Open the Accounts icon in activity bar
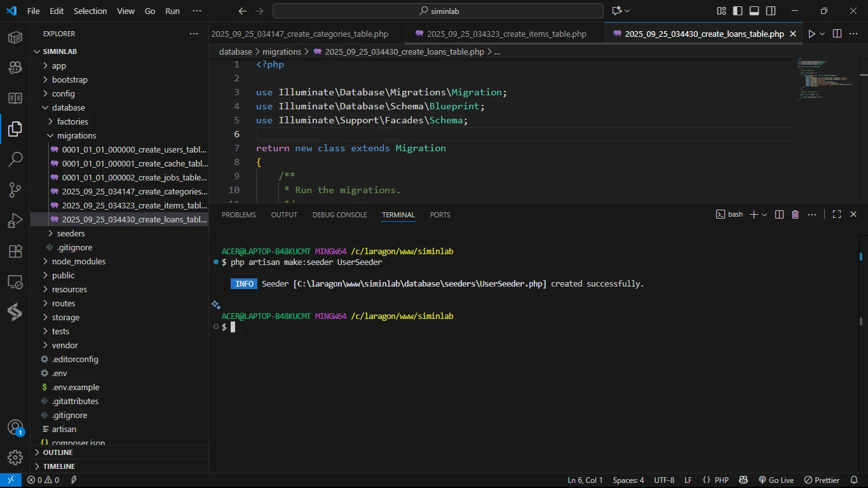The width and height of the screenshot is (868, 488). [15, 428]
